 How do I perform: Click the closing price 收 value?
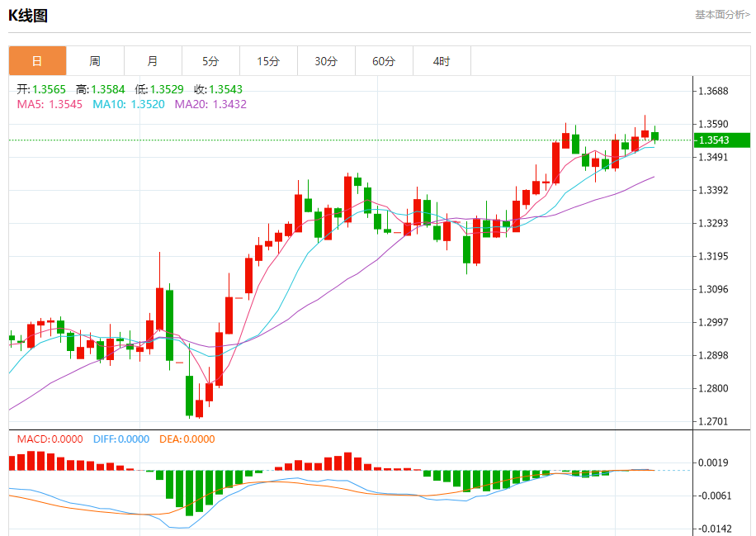pos(219,89)
